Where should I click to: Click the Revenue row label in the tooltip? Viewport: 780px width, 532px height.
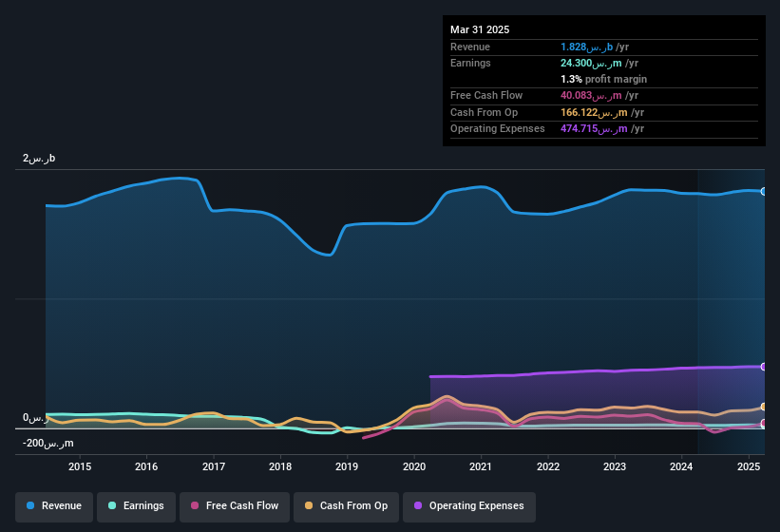(x=470, y=47)
